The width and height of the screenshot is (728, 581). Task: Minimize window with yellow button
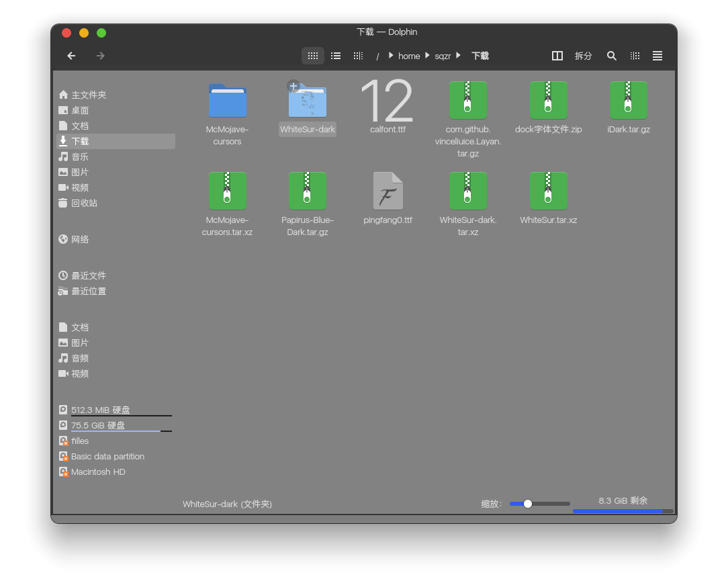(84, 33)
